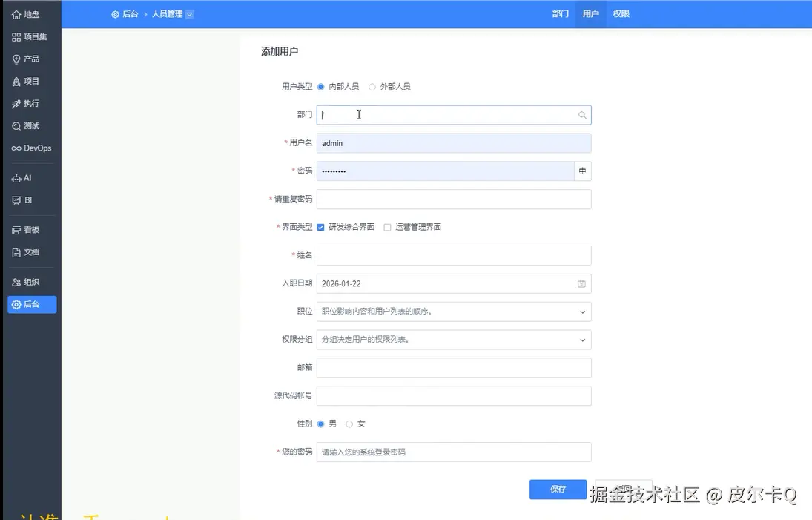Image resolution: width=812 pixels, height=520 pixels.
Task: Select 外部人员 user type radio
Action: click(x=372, y=87)
